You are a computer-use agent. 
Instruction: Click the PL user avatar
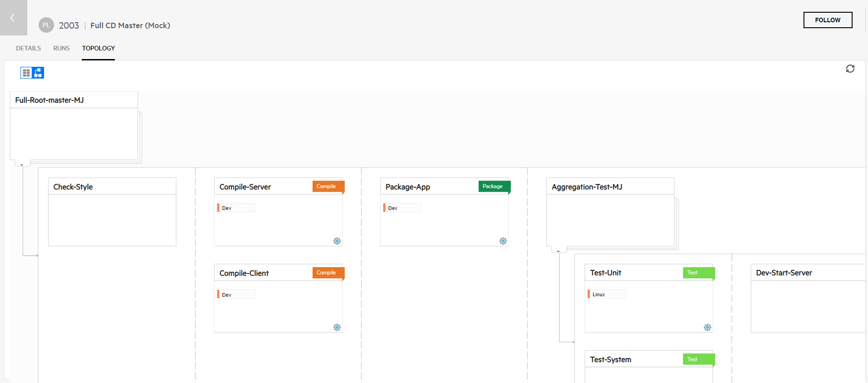click(x=46, y=25)
